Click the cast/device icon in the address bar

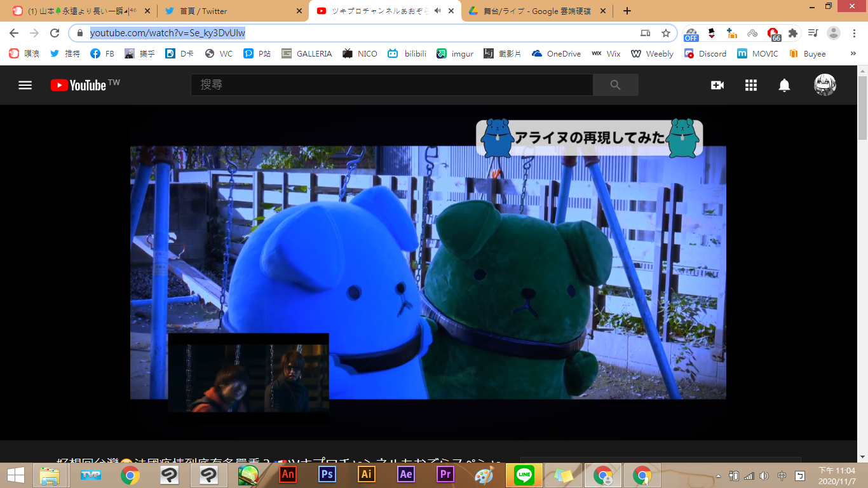pyautogui.click(x=646, y=33)
